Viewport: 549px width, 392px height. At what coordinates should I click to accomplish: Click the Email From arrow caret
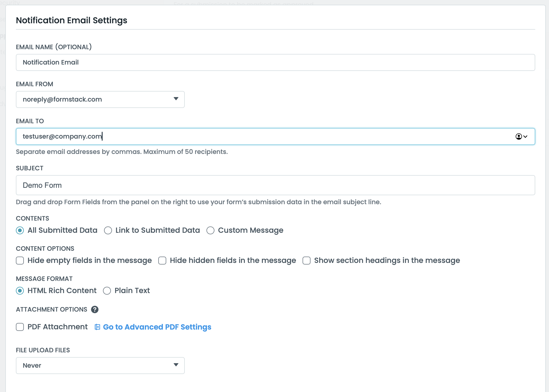[x=176, y=99]
